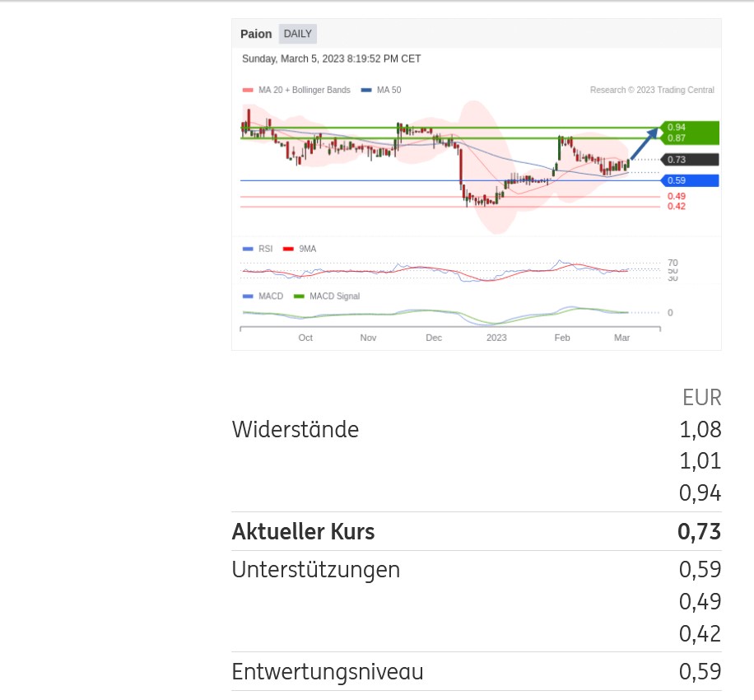The width and height of the screenshot is (754, 700).
Task: Click the MACD legend marker
Action: (x=248, y=296)
